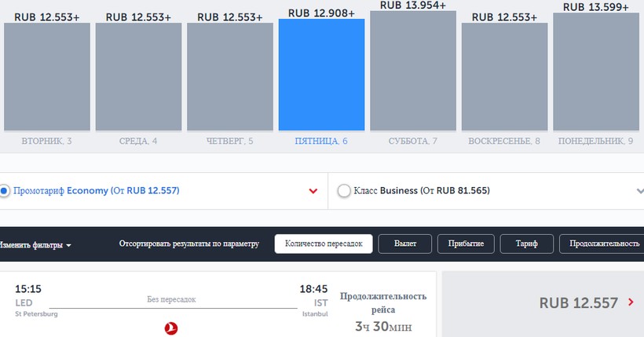Pick Четверг 5 in the price calendar
644x337 pixels.
[229, 77]
